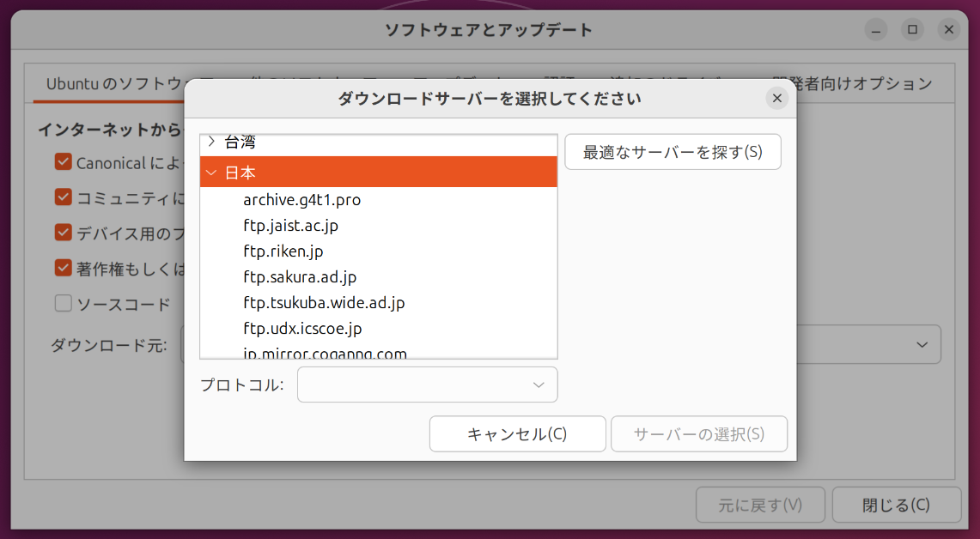Pick the ftp.sakura.ad.jp server
The width and height of the screenshot is (980, 539).
pyautogui.click(x=300, y=277)
